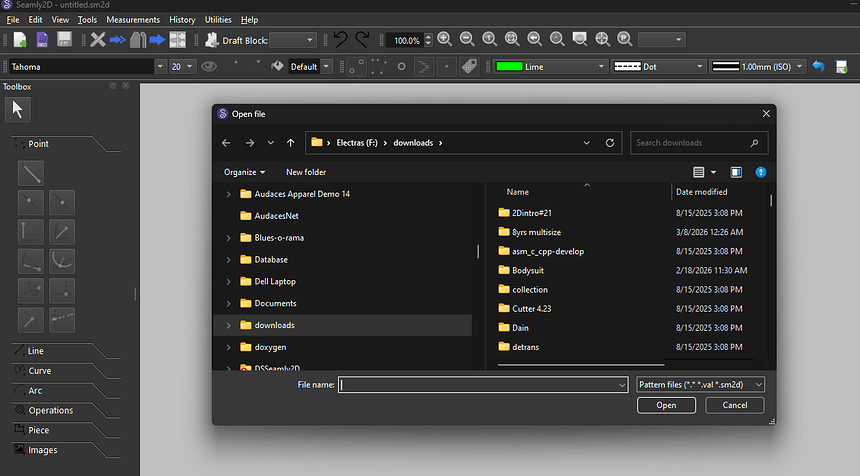Viewport: 860px width, 476px height.
Task: Click the Zoom previous magnifier icon
Action: tap(534, 39)
